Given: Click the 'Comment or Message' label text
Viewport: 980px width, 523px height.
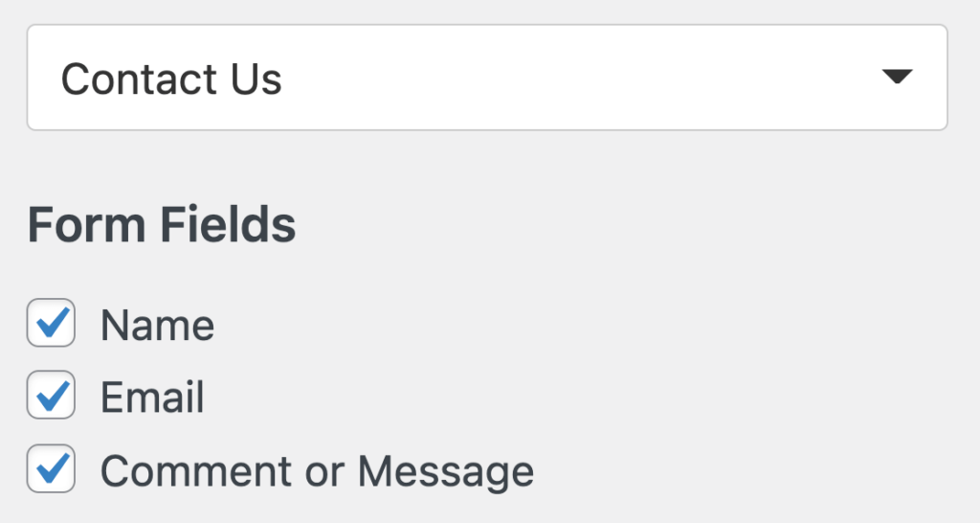Looking at the screenshot, I should pyautogui.click(x=317, y=471).
